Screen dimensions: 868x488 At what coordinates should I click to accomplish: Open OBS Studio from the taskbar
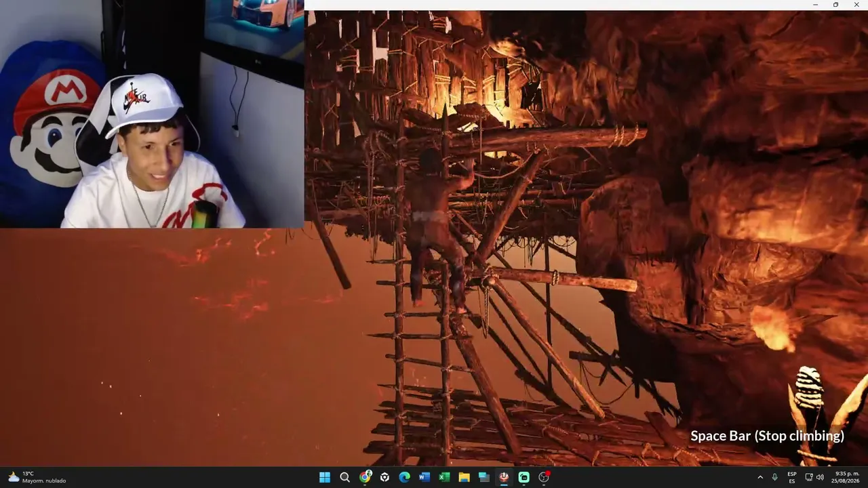click(544, 477)
